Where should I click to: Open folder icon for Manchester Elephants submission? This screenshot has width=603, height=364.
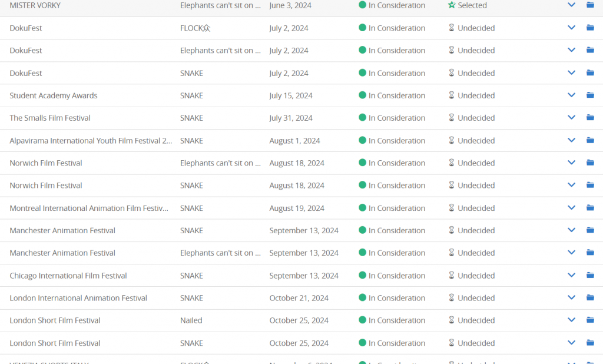pos(590,252)
